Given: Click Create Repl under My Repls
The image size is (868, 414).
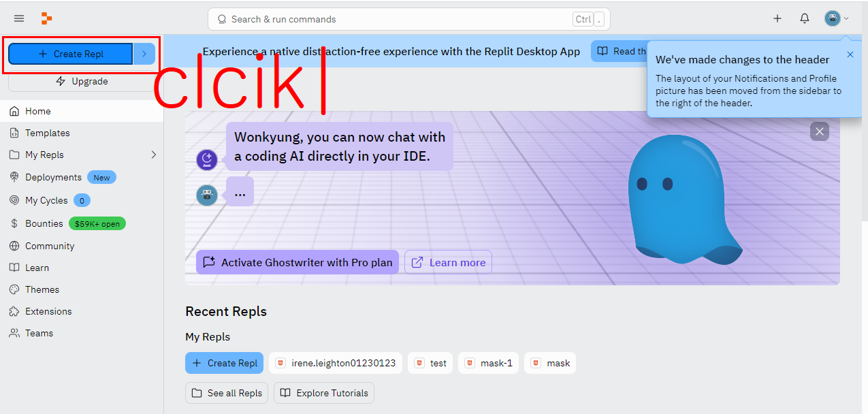Looking at the screenshot, I should (225, 363).
